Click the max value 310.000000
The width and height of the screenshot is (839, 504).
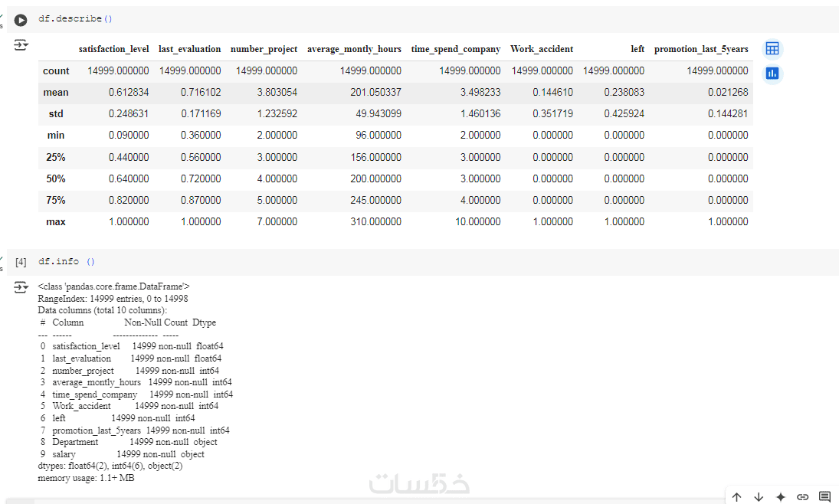point(375,221)
